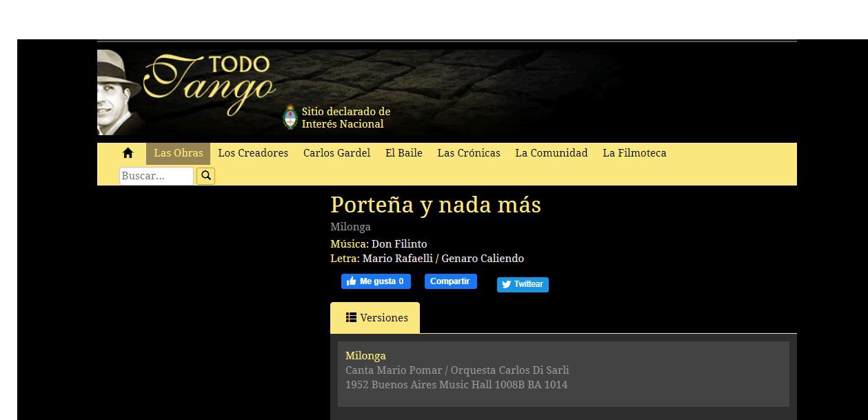This screenshot has height=420, width=868.
Task: Open the Carlos Gardel section
Action: [336, 152]
